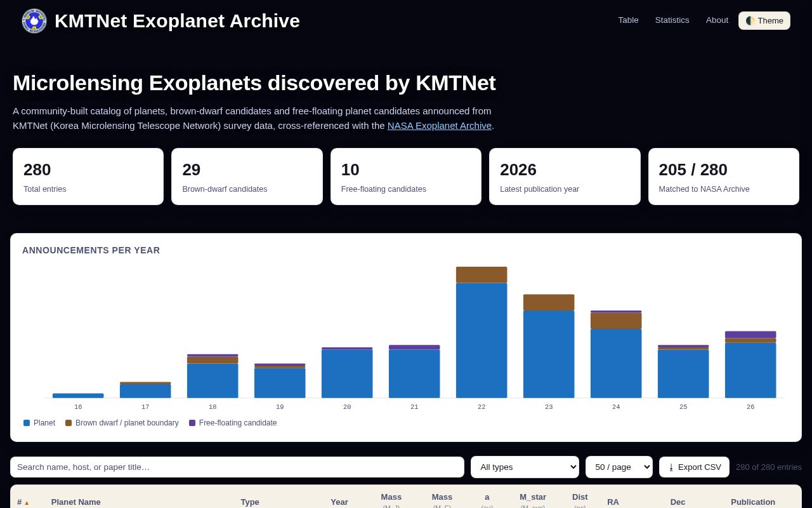Screen dimensions: 812x508
Task: Click the blue planet bar for year 25
Action: tap(683, 374)
